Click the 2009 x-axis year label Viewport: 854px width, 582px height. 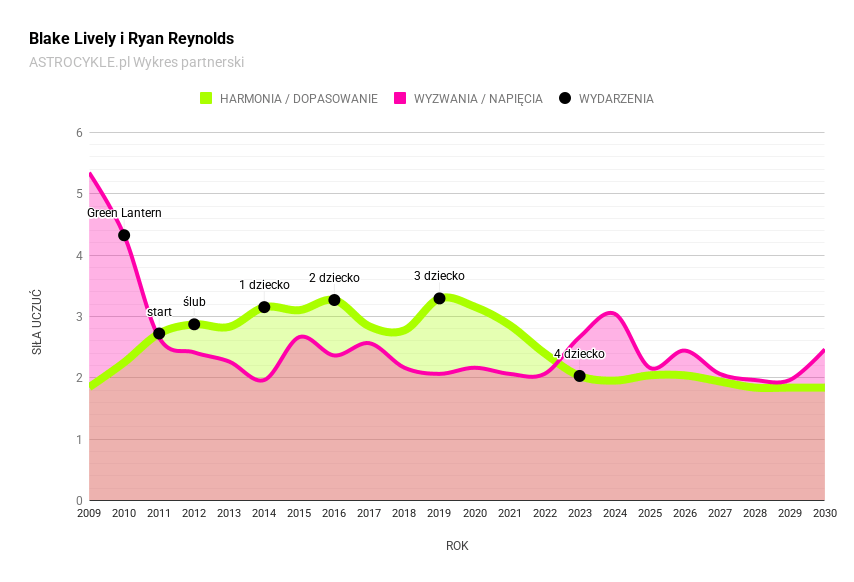89,513
